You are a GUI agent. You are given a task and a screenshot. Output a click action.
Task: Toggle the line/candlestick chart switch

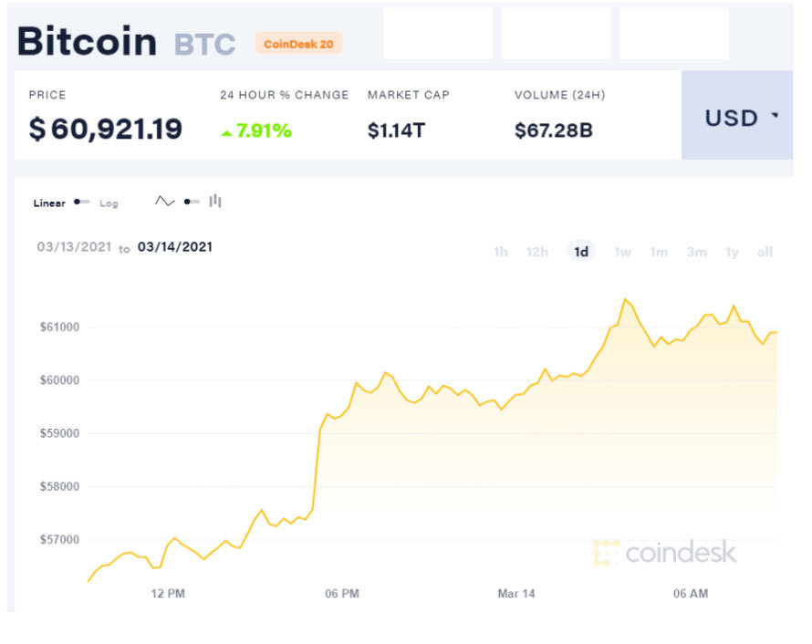(x=191, y=202)
